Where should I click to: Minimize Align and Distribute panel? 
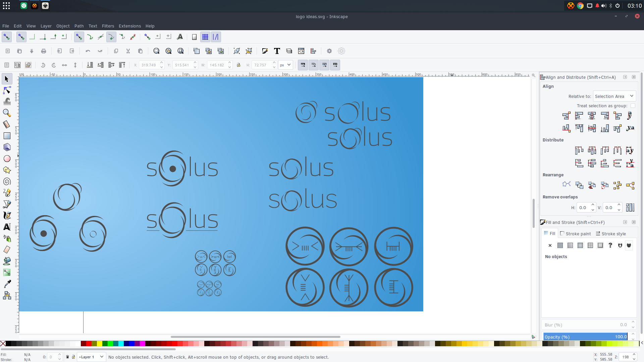pyautogui.click(x=625, y=77)
